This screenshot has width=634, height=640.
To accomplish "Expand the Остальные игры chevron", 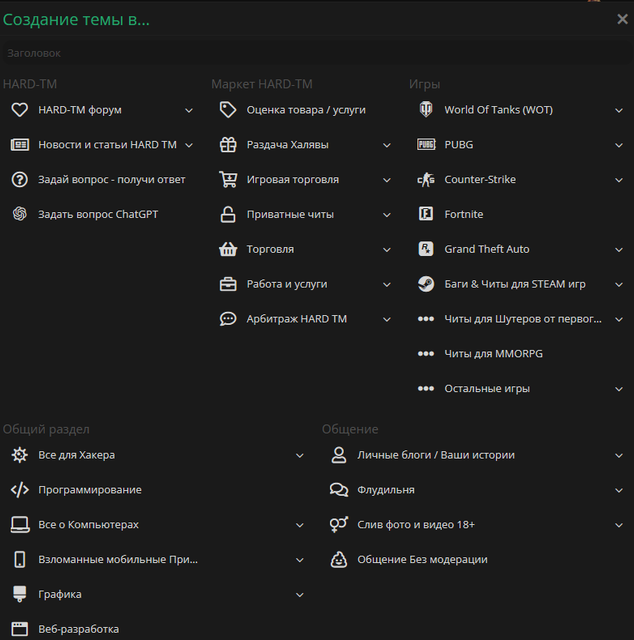I will coord(619,389).
